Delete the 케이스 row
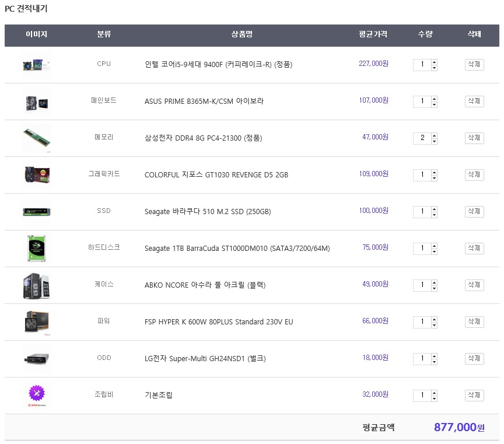The width and height of the screenshot is (504, 444). 474,285
